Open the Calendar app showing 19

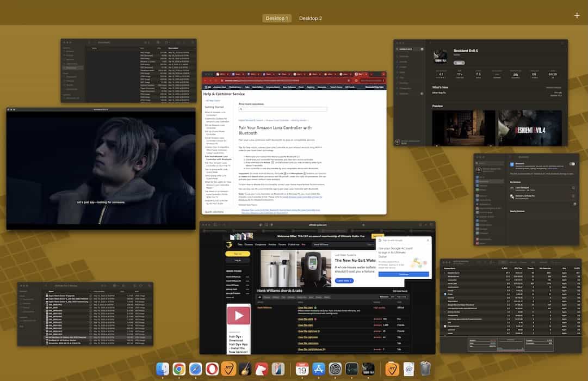(x=302, y=369)
